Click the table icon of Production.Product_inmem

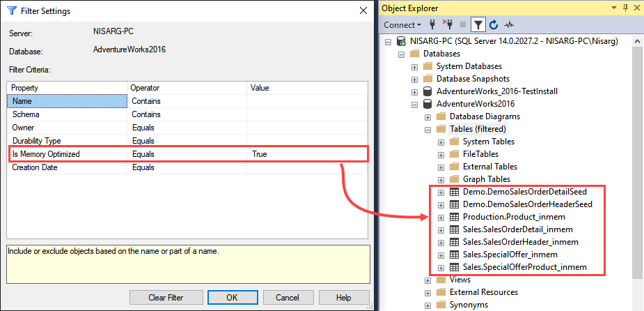tap(454, 217)
